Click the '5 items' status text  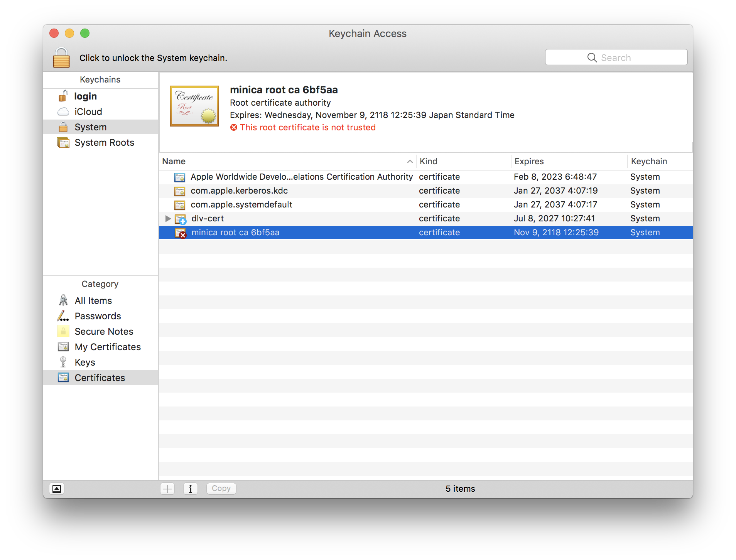point(460,489)
